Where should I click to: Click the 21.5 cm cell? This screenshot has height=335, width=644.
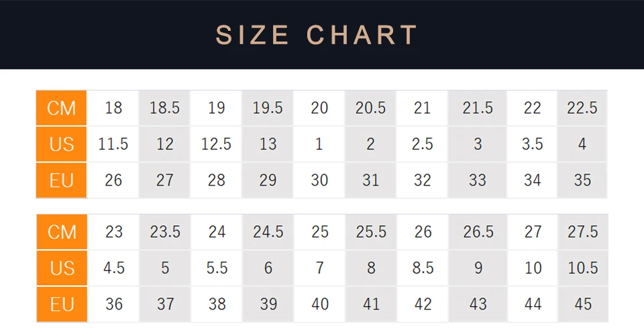[x=477, y=108]
